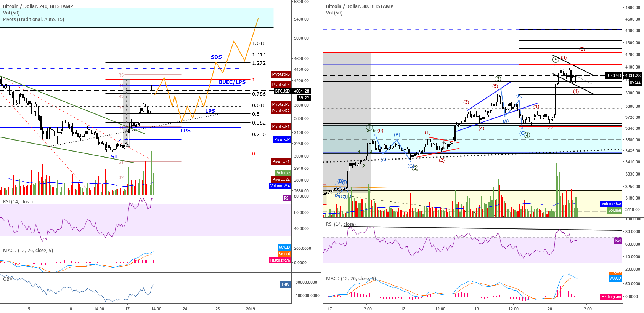Image resolution: width=644 pixels, height=313 pixels.
Task: Click the OBV indicator tag
Action: tap(286, 284)
